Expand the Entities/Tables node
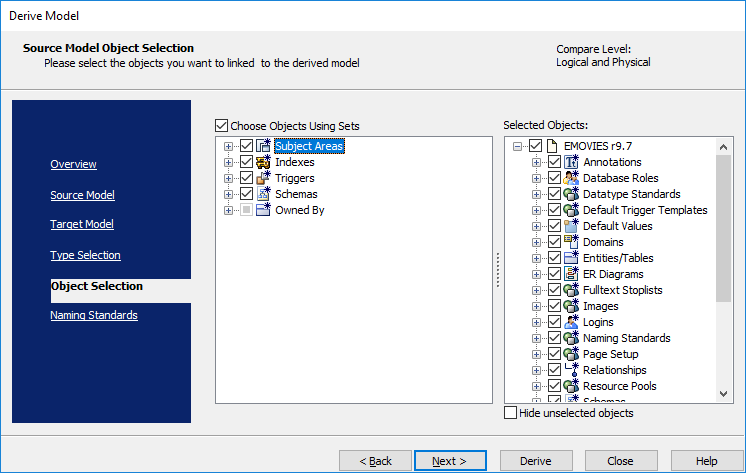This screenshot has height=473, width=746. coord(536,258)
